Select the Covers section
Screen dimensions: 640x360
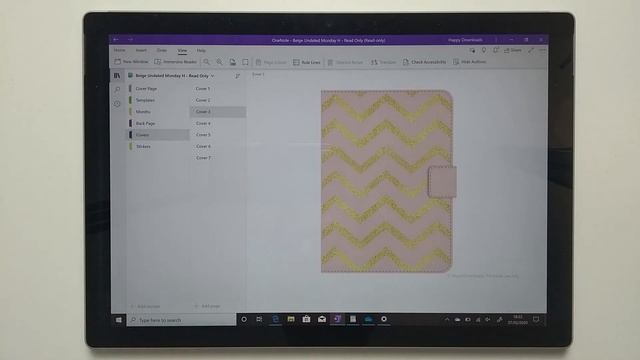(158, 135)
